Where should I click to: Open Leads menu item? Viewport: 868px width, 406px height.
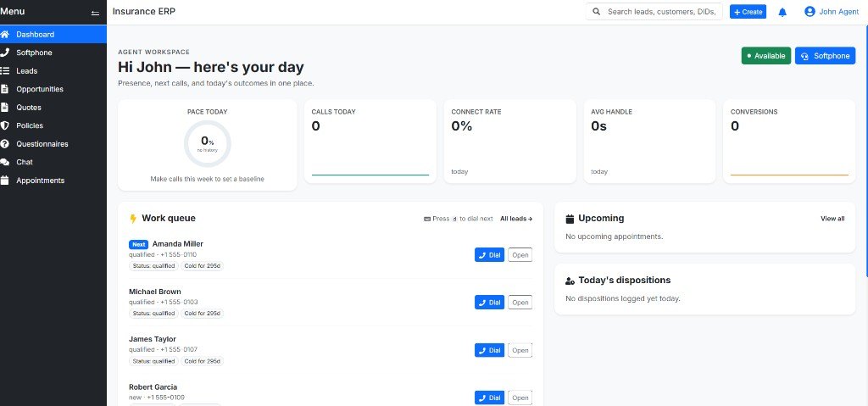pyautogui.click(x=53, y=71)
